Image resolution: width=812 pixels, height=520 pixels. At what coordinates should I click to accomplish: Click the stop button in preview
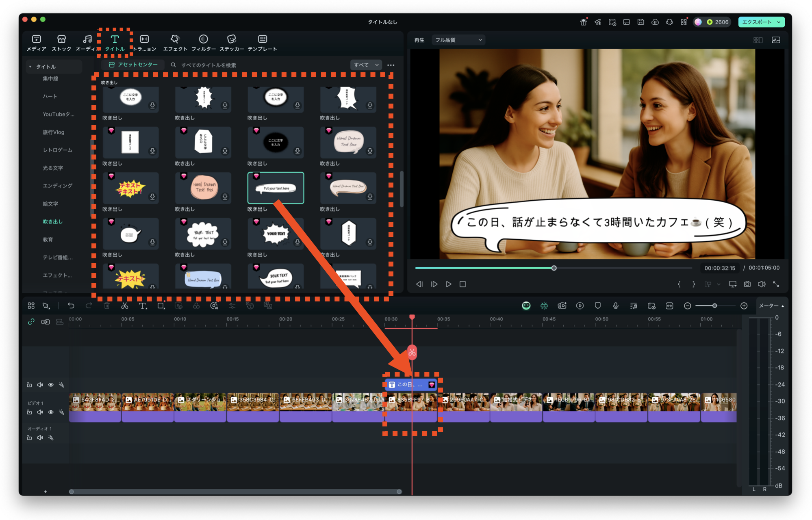point(462,284)
